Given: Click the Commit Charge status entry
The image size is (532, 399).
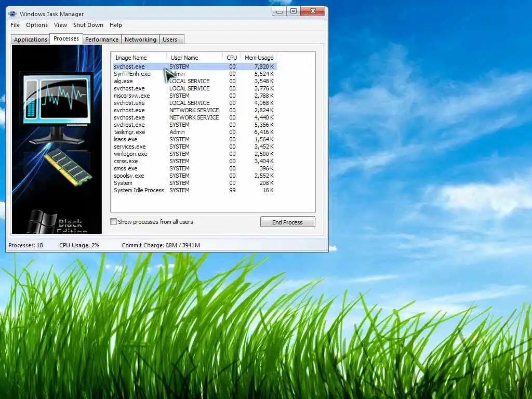Looking at the screenshot, I should coord(161,245).
